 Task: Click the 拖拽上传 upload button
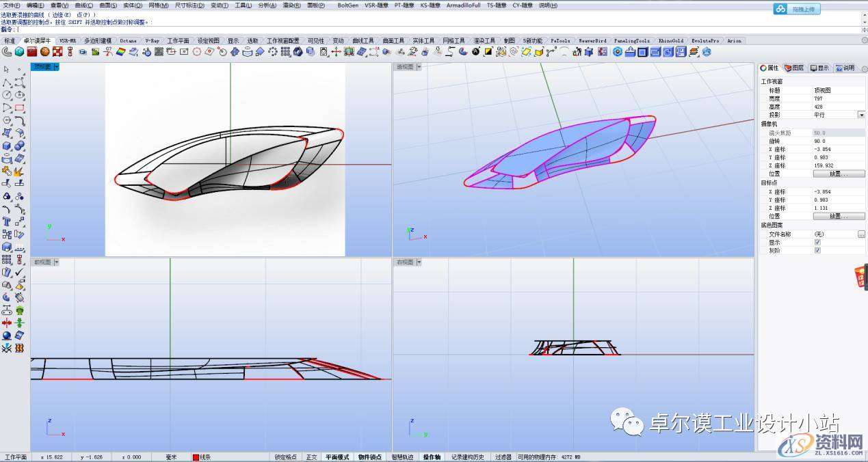click(x=804, y=10)
